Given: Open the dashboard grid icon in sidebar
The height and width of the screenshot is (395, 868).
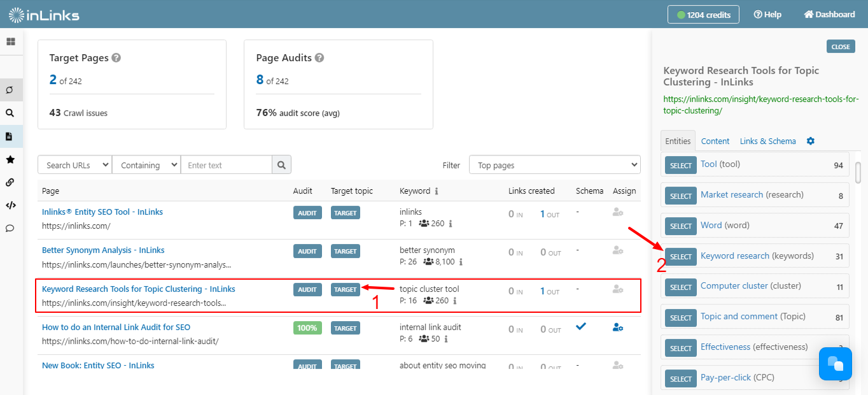Looking at the screenshot, I should pyautogui.click(x=10, y=41).
